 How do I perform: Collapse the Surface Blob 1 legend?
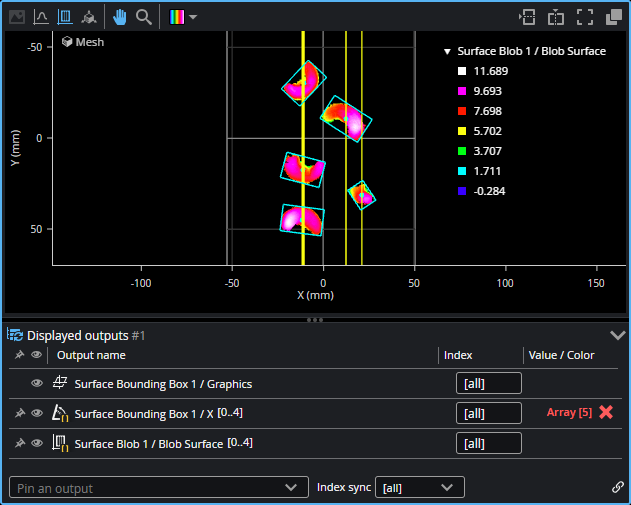pyautogui.click(x=446, y=51)
